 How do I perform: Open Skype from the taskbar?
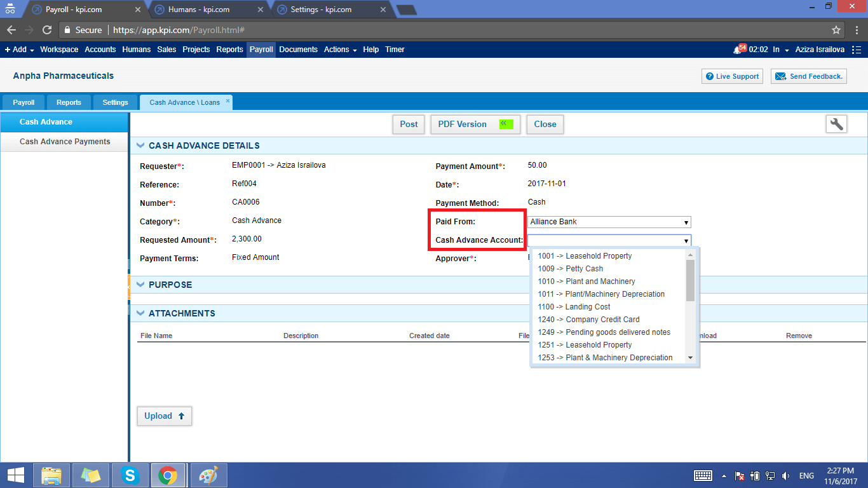tap(130, 475)
